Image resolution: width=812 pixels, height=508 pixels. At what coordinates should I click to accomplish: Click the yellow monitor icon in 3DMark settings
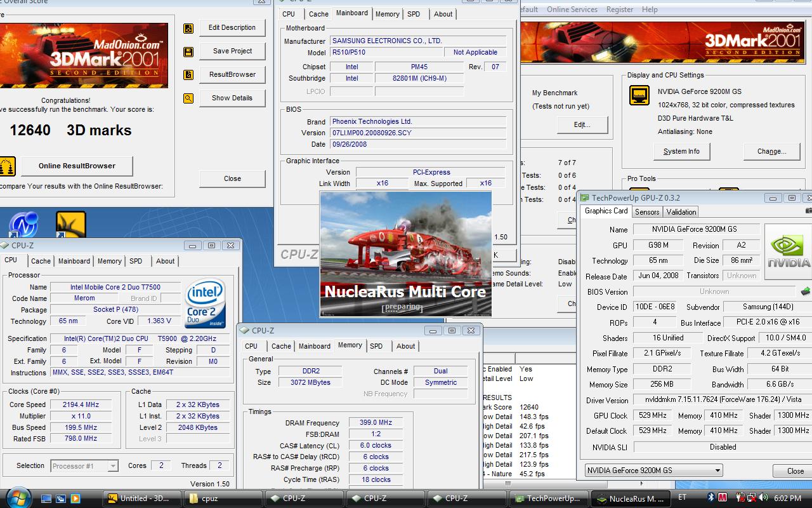pos(639,95)
